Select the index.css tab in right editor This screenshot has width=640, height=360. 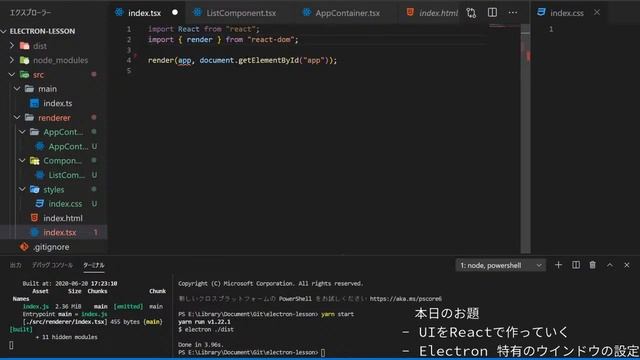click(x=567, y=13)
